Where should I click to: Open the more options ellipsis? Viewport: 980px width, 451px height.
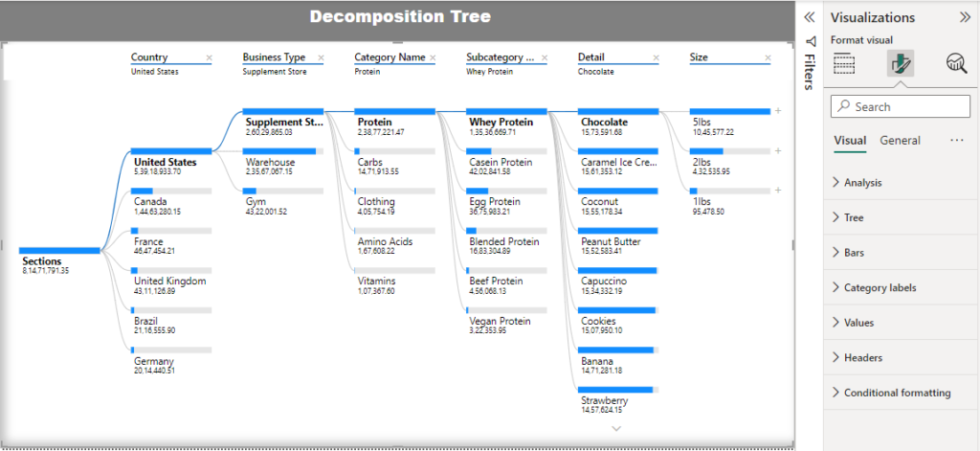[x=956, y=140]
